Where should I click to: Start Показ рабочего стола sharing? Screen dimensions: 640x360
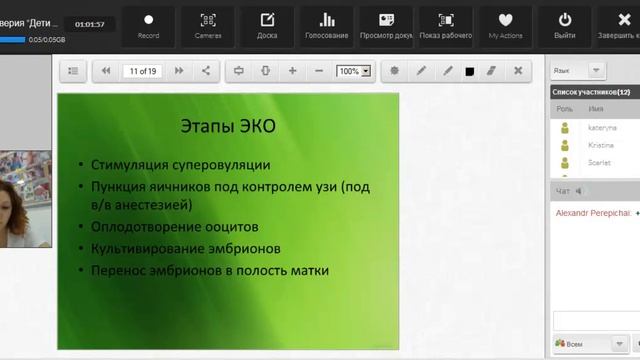tap(446, 27)
